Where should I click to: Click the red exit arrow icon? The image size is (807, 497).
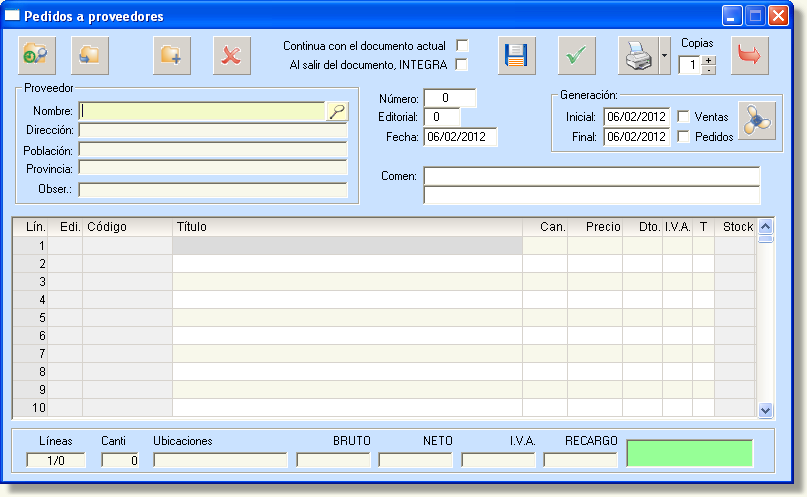[750, 56]
